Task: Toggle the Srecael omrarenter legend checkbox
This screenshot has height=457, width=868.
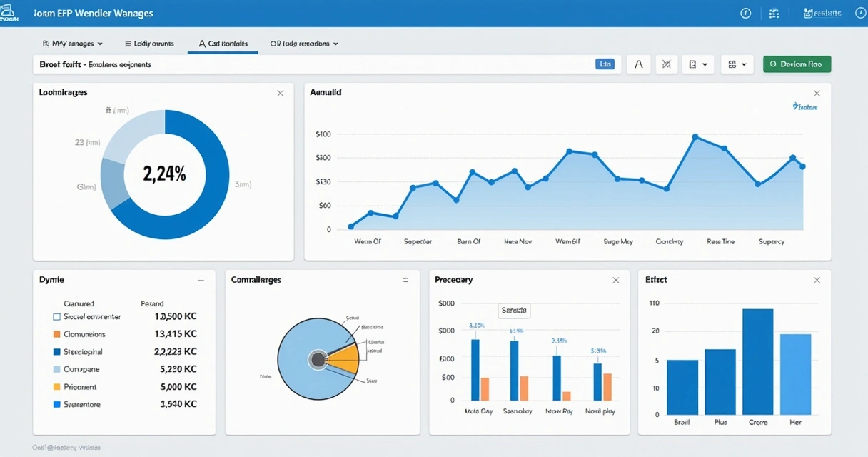Action: (57, 316)
